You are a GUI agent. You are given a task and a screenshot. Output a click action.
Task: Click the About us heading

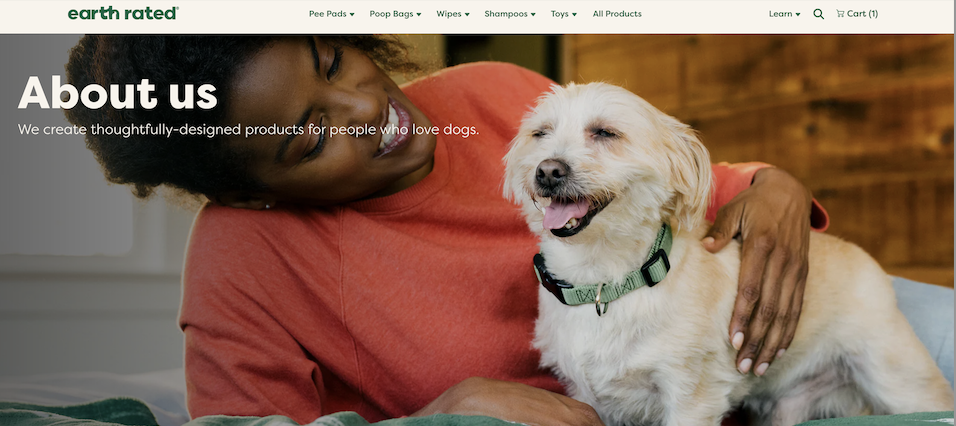[x=118, y=93]
